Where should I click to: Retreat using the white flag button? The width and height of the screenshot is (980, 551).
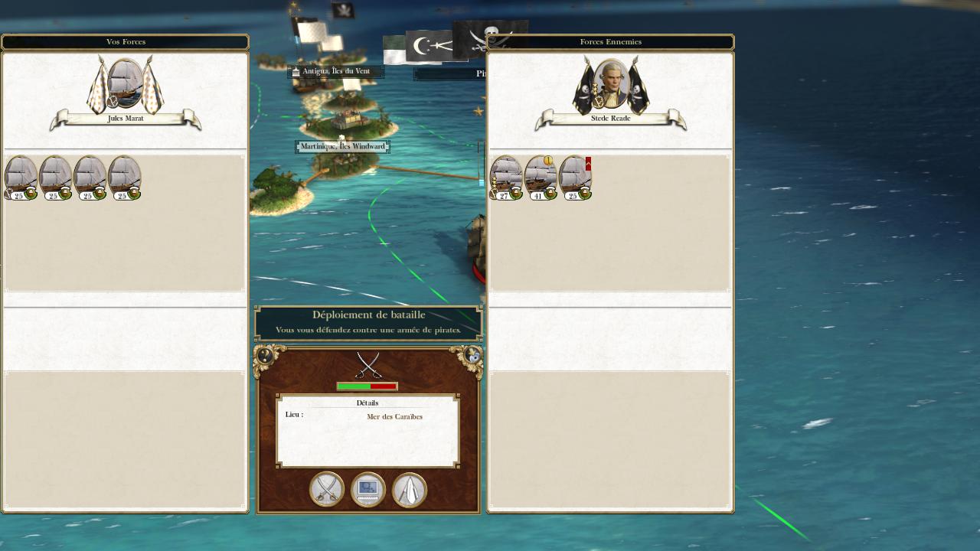tap(410, 490)
